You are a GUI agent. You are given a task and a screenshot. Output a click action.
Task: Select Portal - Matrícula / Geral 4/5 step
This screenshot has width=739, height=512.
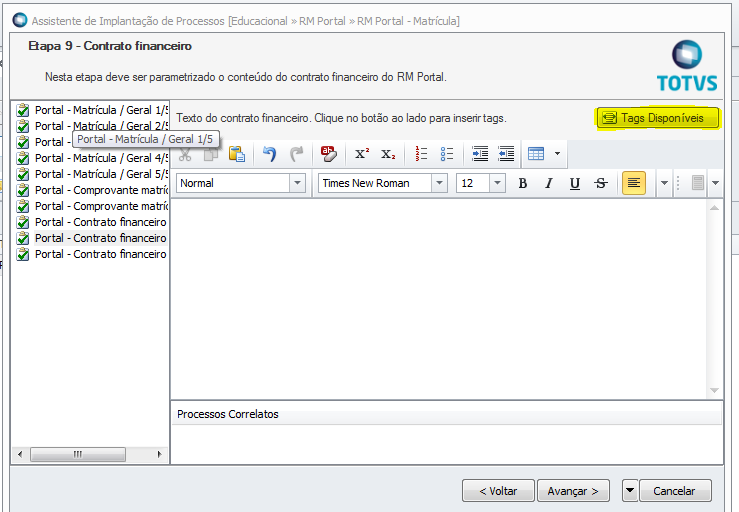click(101, 158)
